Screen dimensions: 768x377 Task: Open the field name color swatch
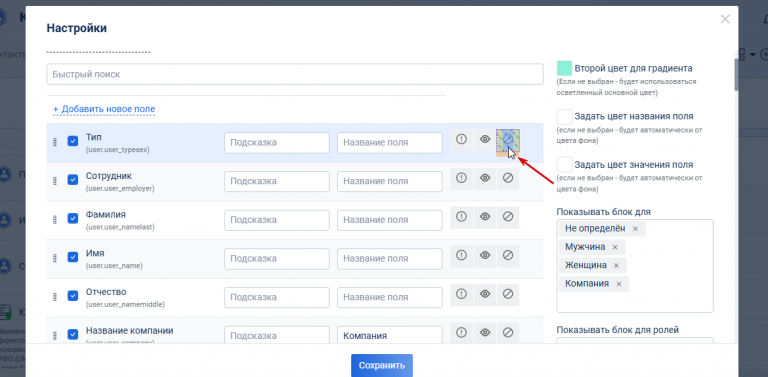565,117
